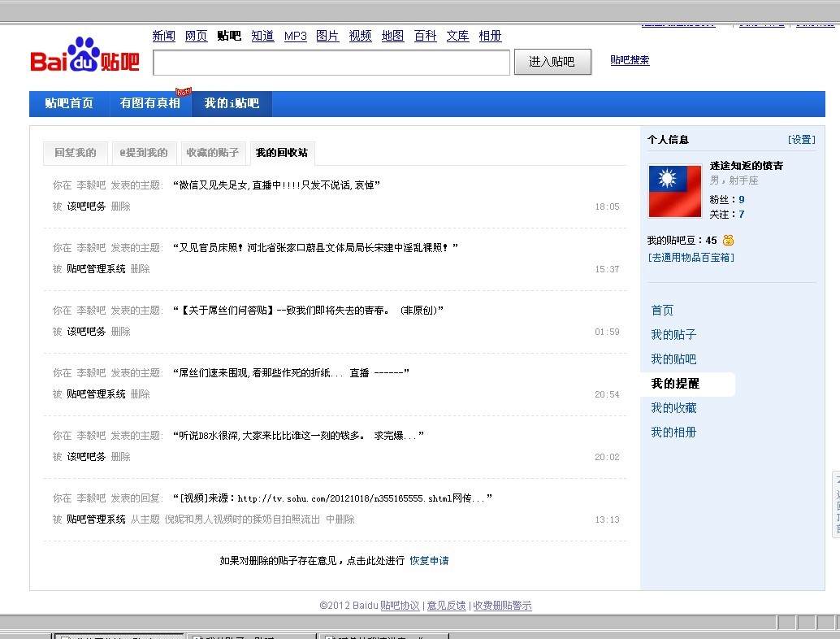Open 贴吧协议 footer link

(x=400, y=606)
